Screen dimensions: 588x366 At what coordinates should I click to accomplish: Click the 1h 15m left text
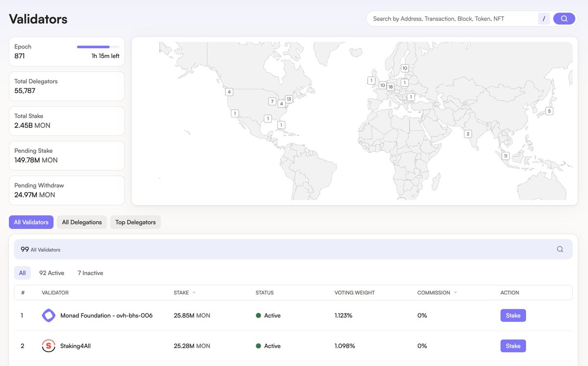coord(105,56)
